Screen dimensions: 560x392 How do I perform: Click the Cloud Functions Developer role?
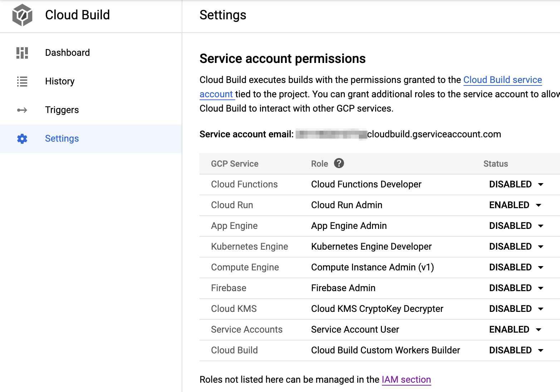point(366,184)
